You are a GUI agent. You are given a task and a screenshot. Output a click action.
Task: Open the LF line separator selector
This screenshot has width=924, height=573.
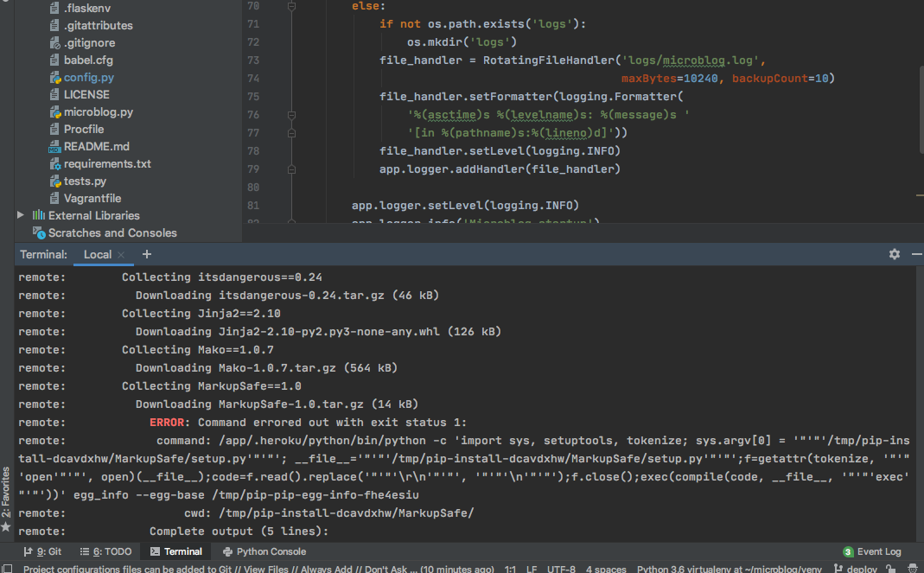(531, 569)
